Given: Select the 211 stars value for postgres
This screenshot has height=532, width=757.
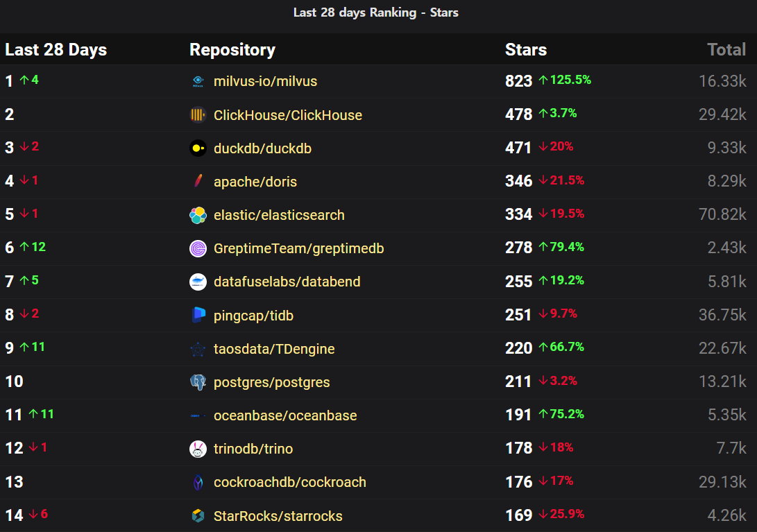Looking at the screenshot, I should 518,381.
